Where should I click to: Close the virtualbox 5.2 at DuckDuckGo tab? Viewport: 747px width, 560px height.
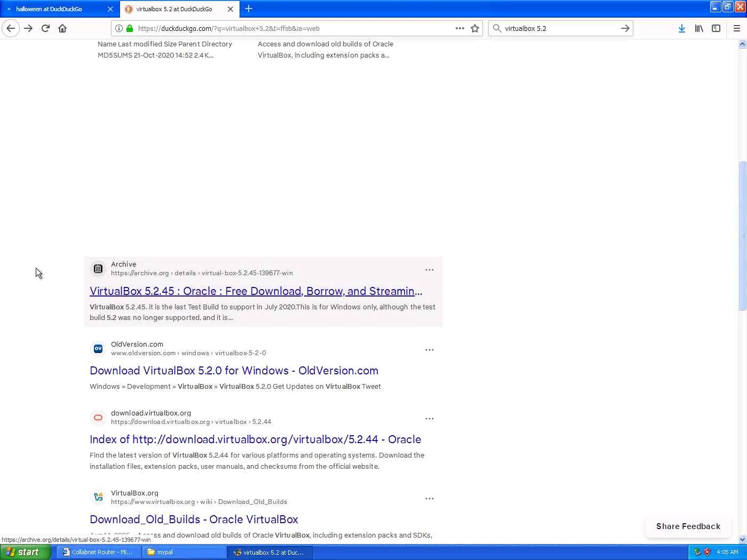pyautogui.click(x=231, y=9)
